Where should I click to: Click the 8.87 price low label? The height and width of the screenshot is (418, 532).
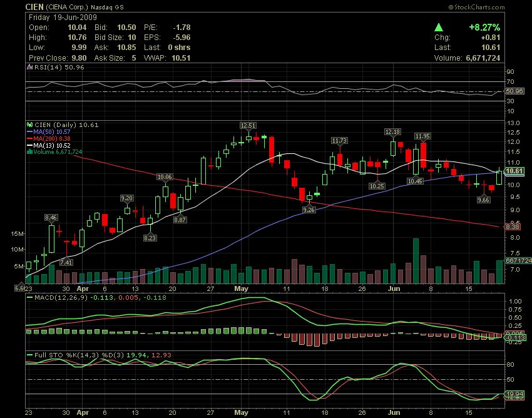click(x=180, y=220)
